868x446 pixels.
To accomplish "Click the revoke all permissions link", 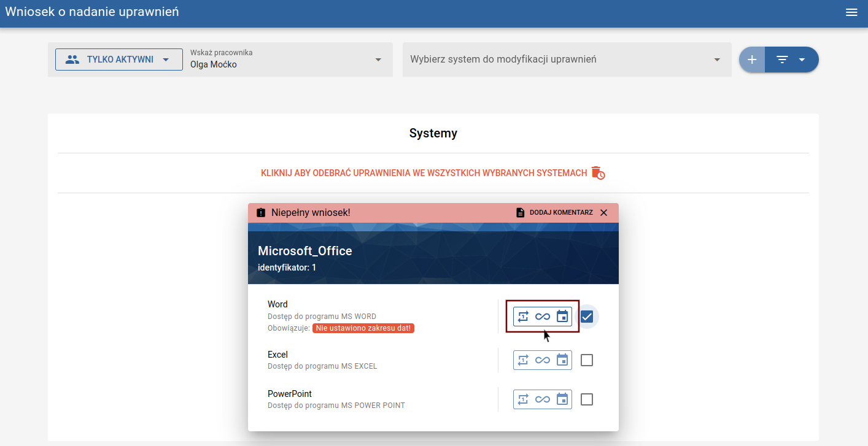I will click(433, 173).
